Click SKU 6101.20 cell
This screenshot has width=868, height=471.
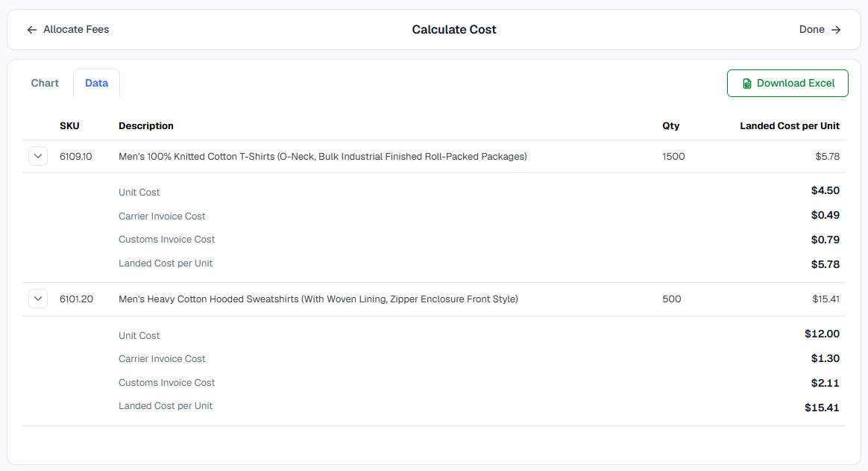[76, 299]
